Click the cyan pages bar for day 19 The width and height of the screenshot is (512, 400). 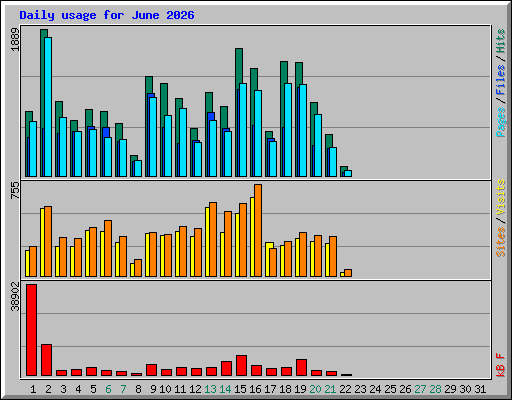(x=303, y=130)
